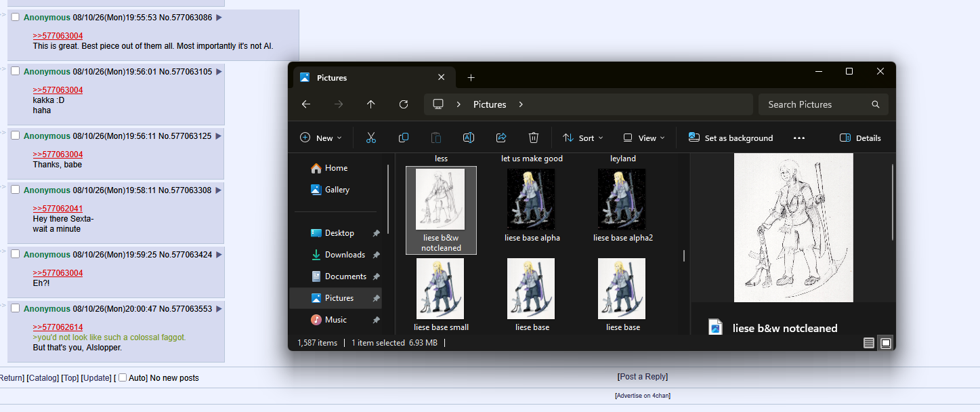Go up one folder level arrow
This screenshot has height=412, width=980.
[370, 104]
